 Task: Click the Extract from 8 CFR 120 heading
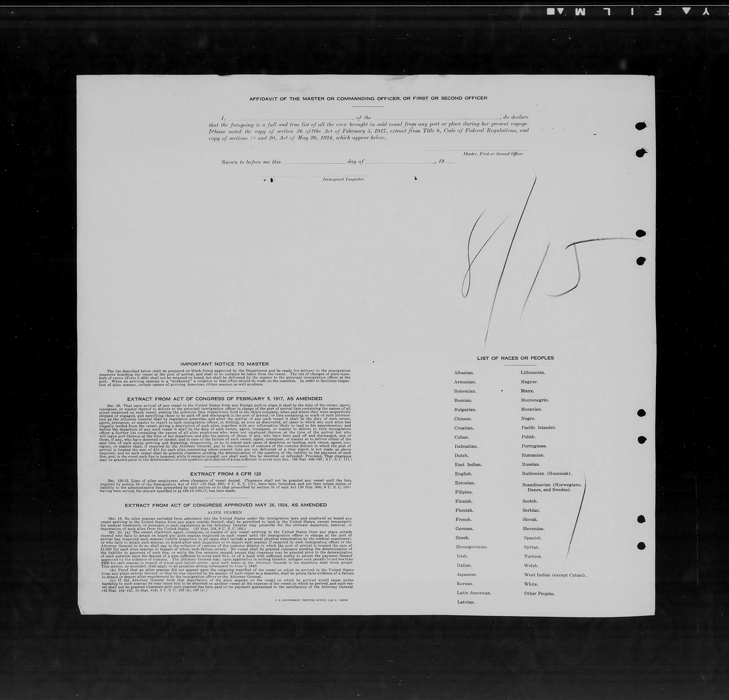(225, 474)
